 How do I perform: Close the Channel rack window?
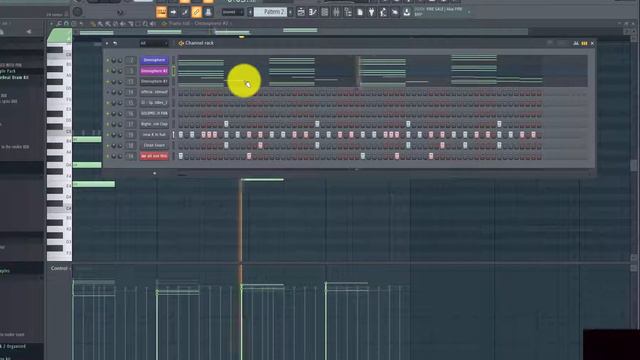pos(593,43)
